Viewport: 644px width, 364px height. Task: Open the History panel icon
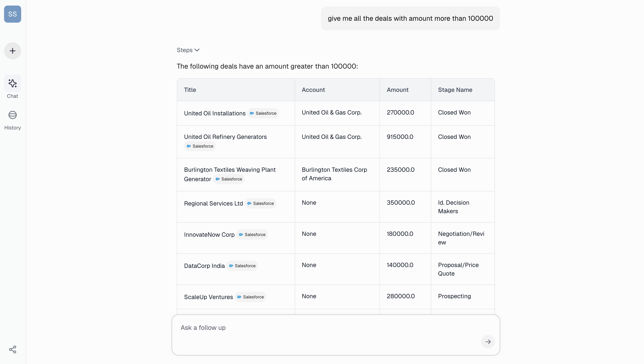coord(13,115)
